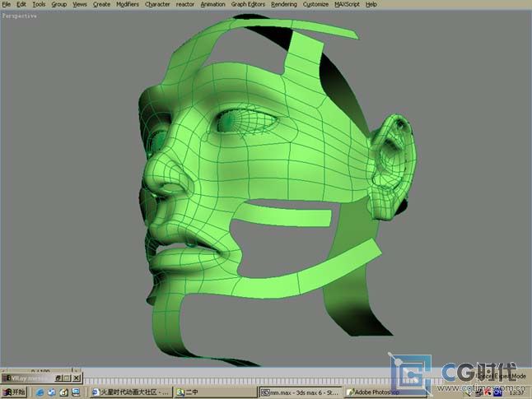
Task: Open the Animation menu
Action: (x=212, y=4)
